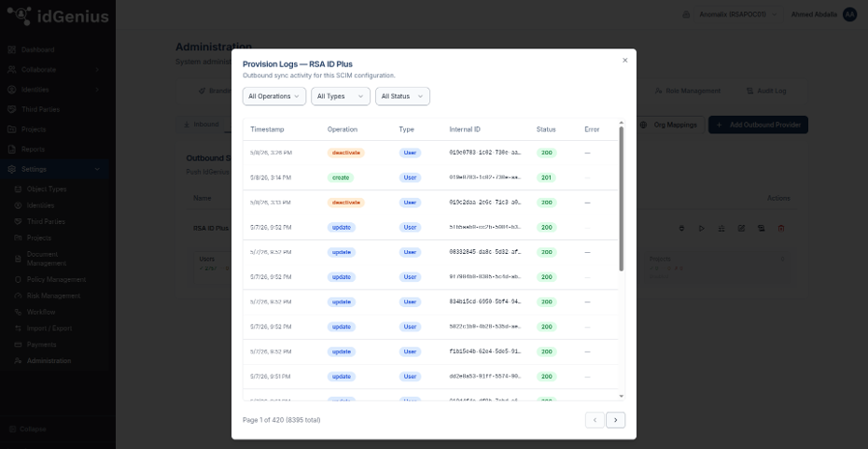Click the red delete trash icon for RSA ID Plus
Image resolution: width=868 pixels, height=449 pixels.
781,228
